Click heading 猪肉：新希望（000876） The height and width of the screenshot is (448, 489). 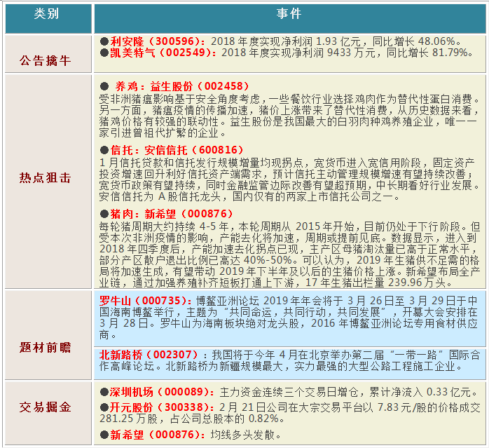click(172, 214)
